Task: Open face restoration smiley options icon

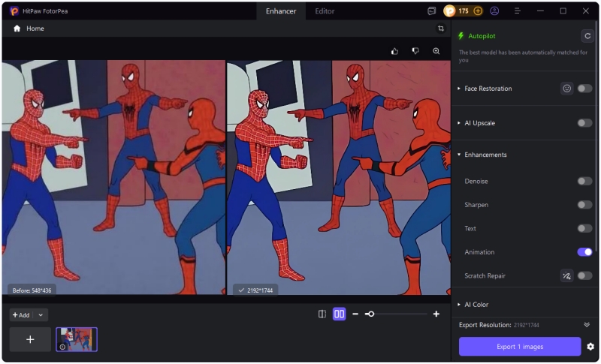Action: coord(567,89)
